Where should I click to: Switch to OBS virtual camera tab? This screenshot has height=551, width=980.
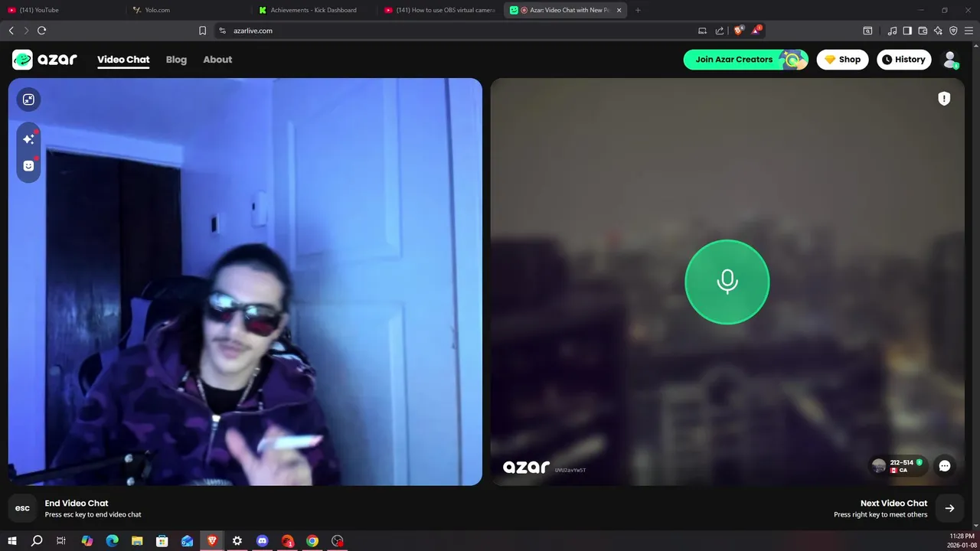(439, 10)
